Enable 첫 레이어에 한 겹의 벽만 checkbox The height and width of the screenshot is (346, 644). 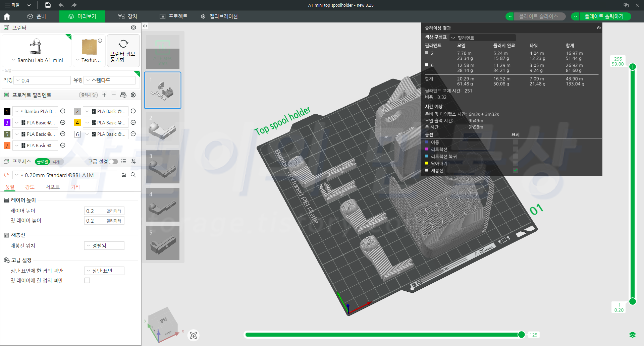[x=87, y=280]
